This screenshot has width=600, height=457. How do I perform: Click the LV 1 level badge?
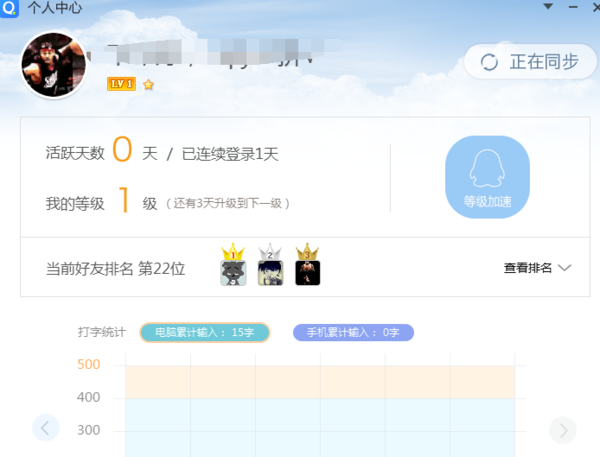click(x=121, y=84)
